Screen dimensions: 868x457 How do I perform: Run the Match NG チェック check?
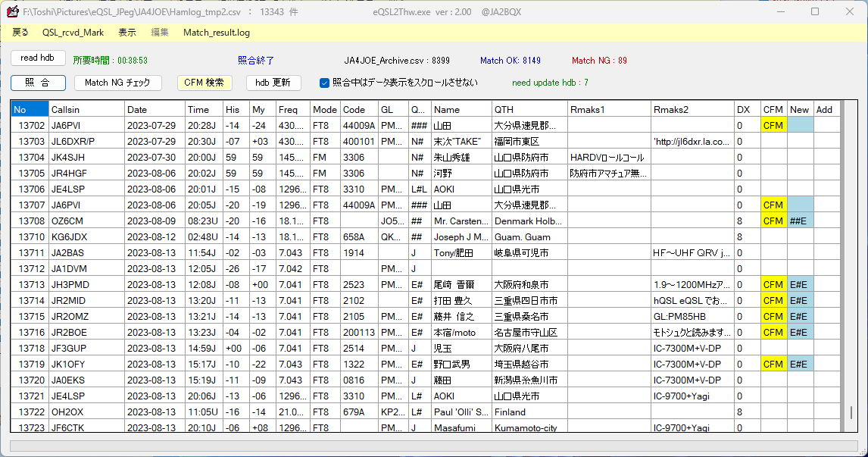118,83
